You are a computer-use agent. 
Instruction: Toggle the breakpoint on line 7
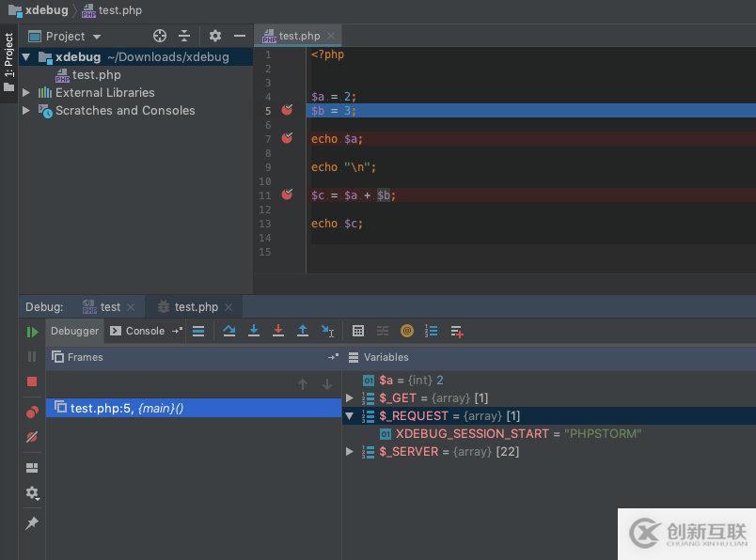coord(287,139)
